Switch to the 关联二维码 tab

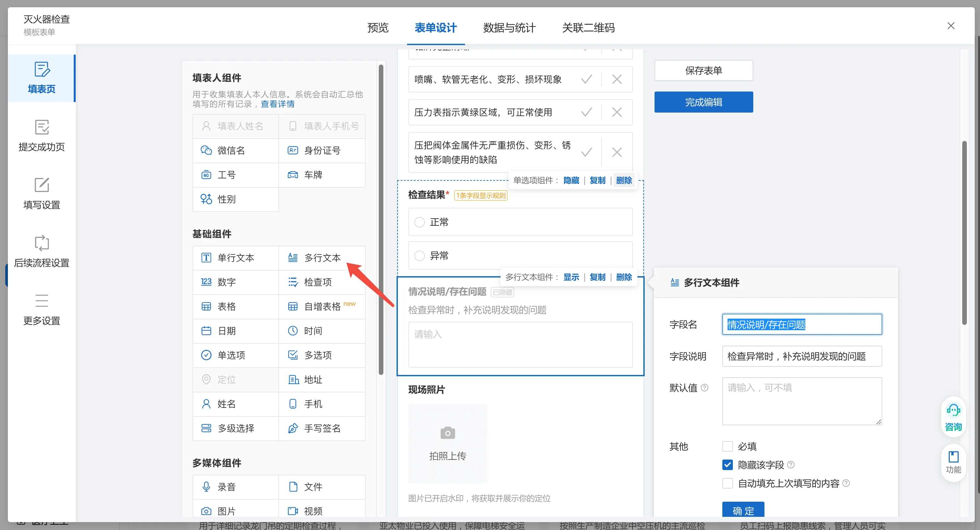tap(588, 28)
